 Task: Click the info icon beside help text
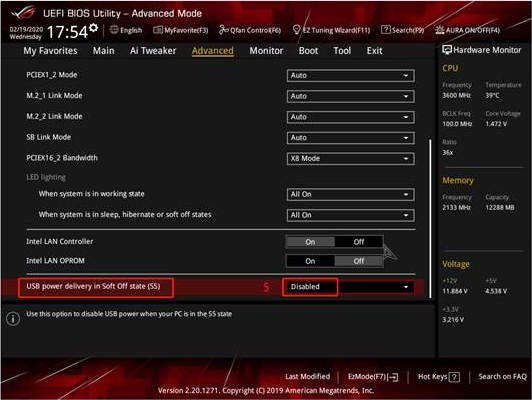pos(13,319)
